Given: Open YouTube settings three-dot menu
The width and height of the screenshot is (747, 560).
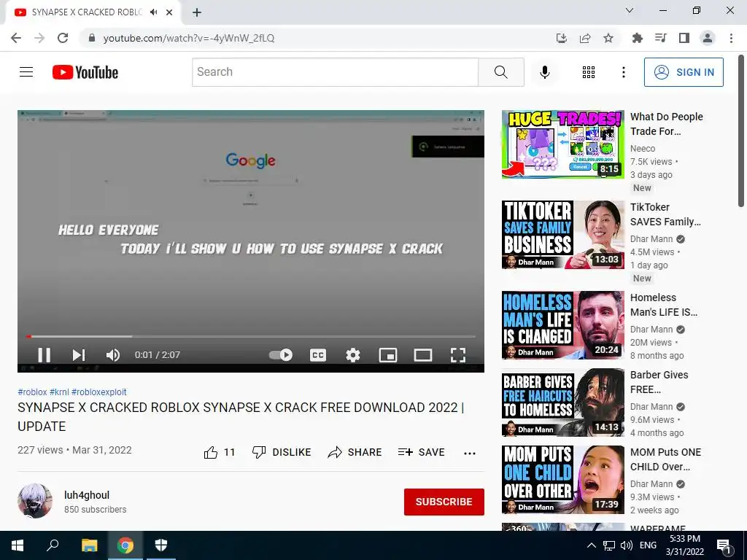Looking at the screenshot, I should coord(623,72).
